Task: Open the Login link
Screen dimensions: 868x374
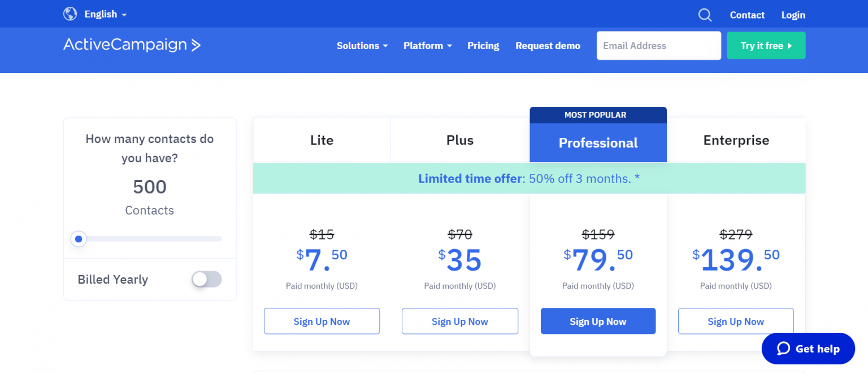Action: (x=793, y=15)
